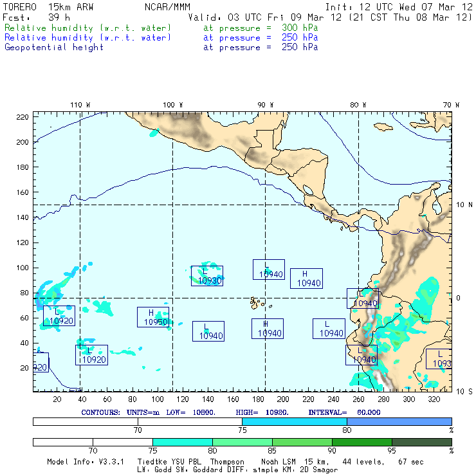476x476 pixels.
Task: Click the 'Fcst: 39 h' forecast hour text
Action: coord(37,17)
